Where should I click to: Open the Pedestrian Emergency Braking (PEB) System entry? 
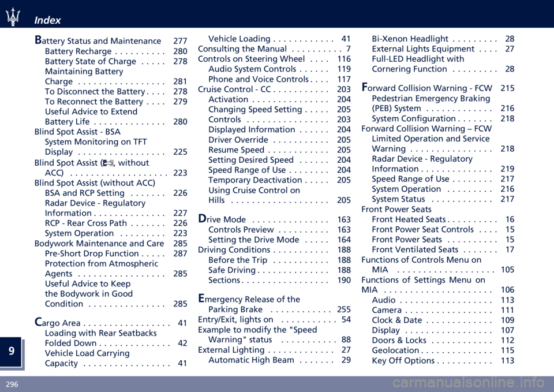pos(443,103)
